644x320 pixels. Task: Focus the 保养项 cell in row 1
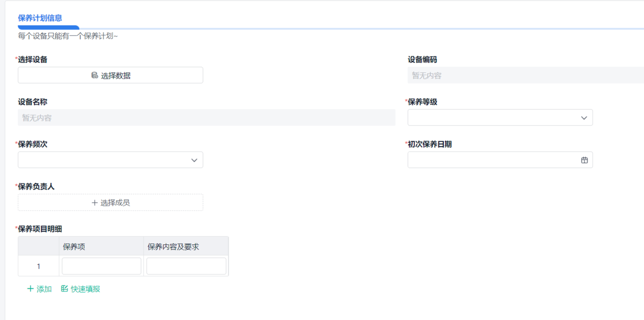pos(101,266)
